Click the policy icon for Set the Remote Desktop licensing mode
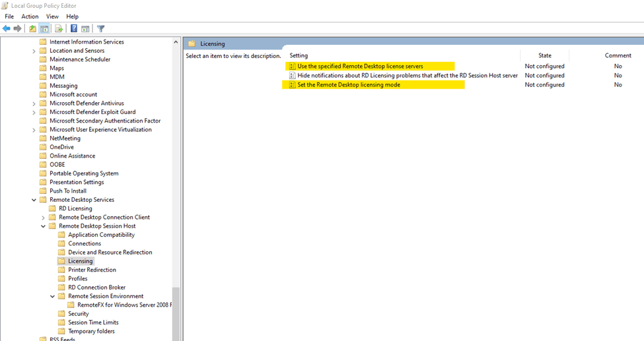Image resolution: width=644 pixels, height=341 pixels. [x=293, y=85]
